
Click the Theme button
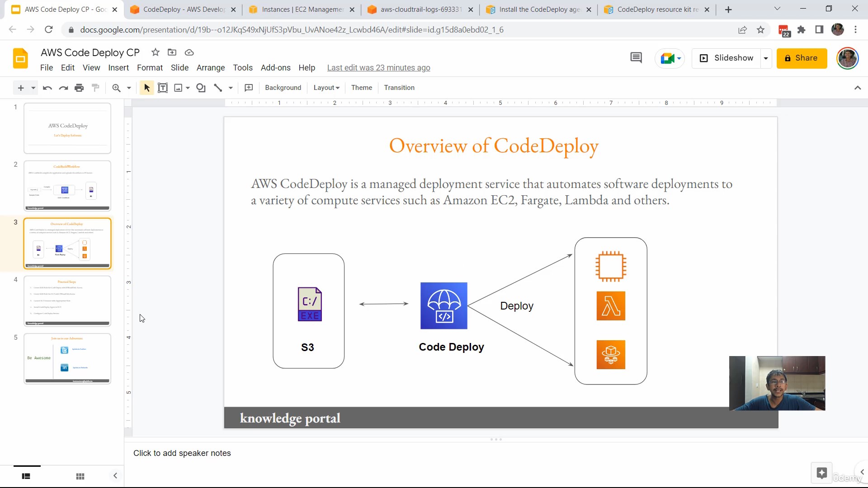pos(362,88)
